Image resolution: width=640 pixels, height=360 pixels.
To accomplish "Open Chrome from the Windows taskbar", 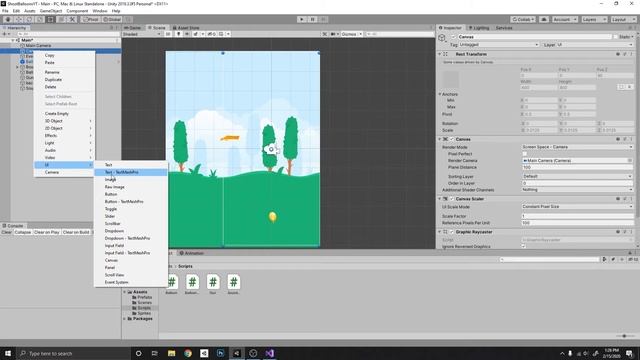I will (x=188, y=353).
